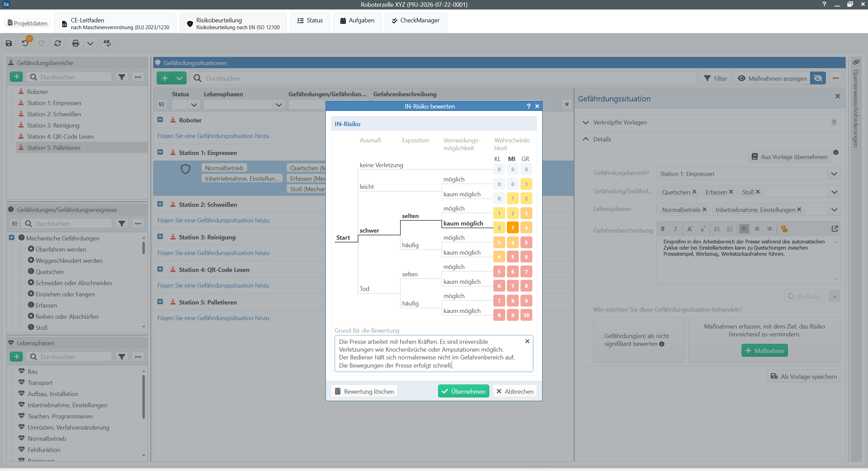Click the save icon in the toolbar
Viewport: 868px width, 471px height.
[9, 43]
